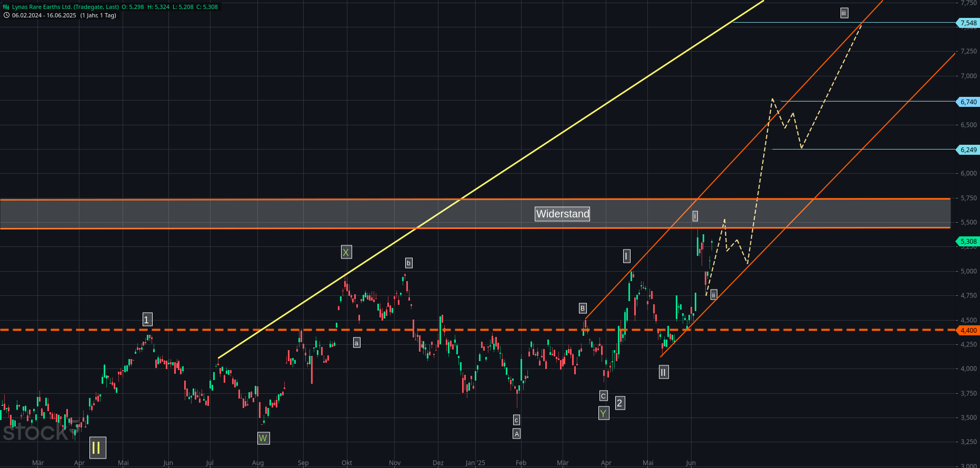
Task: Select the small i label inside resistance zone
Action: click(695, 216)
